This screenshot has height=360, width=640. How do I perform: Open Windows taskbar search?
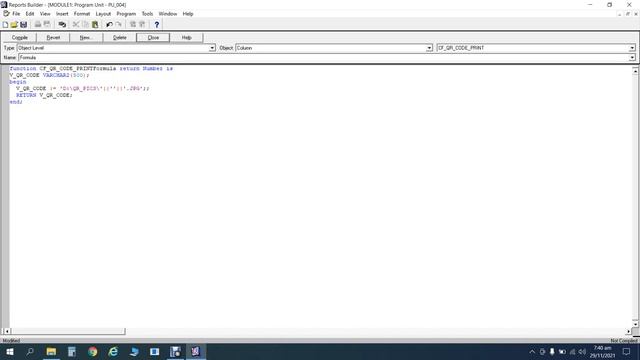coord(30,351)
